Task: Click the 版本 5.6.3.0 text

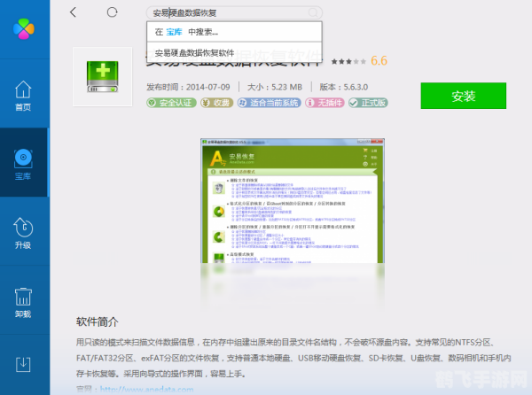Action: point(344,87)
